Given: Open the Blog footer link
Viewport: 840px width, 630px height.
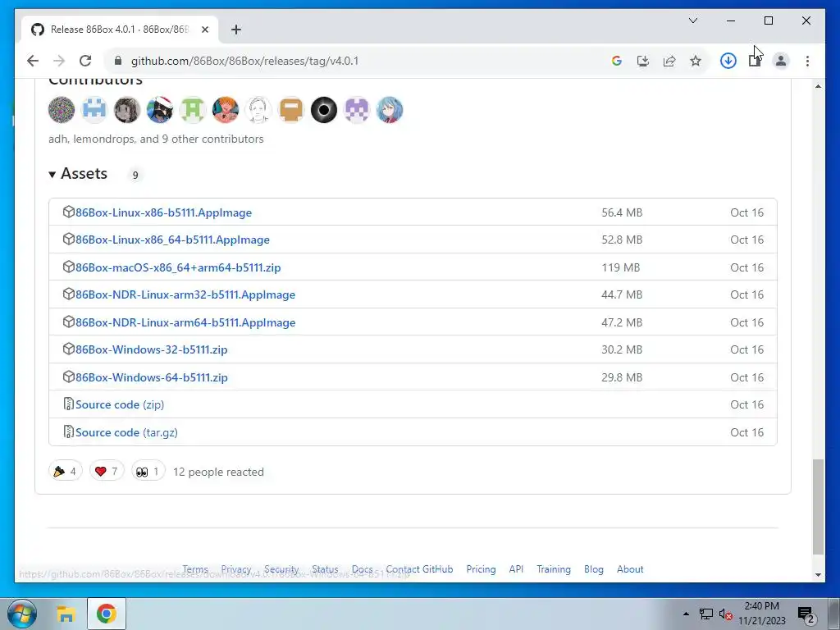Looking at the screenshot, I should tap(594, 569).
